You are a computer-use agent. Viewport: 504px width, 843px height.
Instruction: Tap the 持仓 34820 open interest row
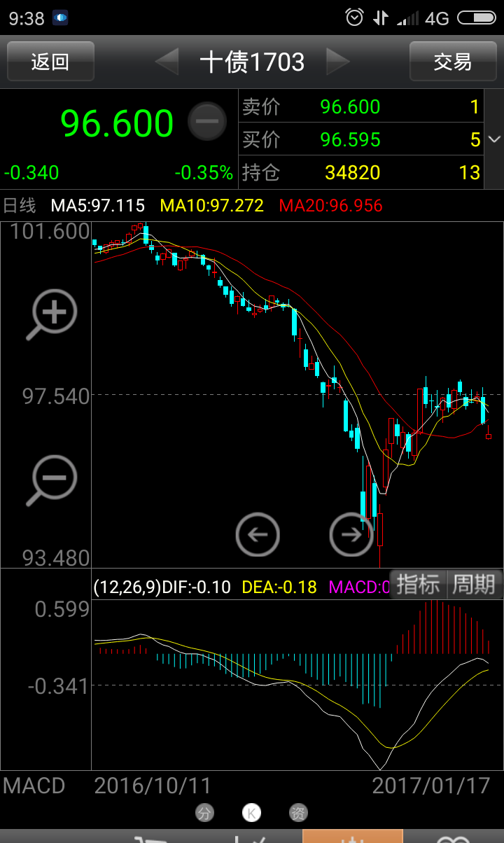pos(362,172)
